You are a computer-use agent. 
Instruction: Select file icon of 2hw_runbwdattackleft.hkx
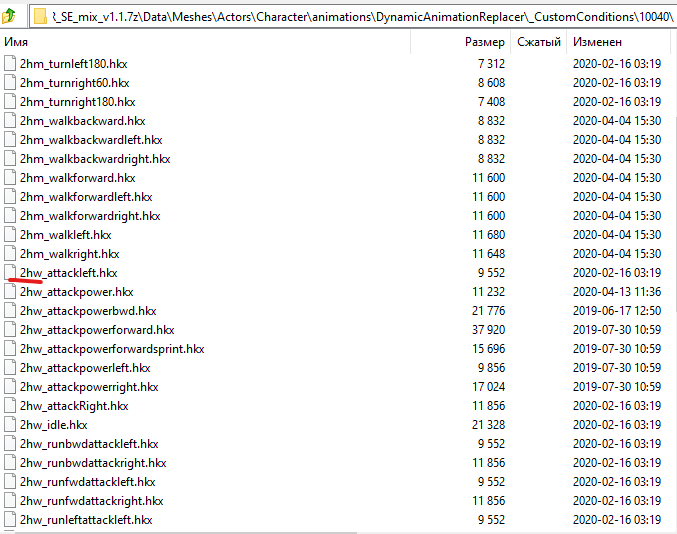click(10, 443)
